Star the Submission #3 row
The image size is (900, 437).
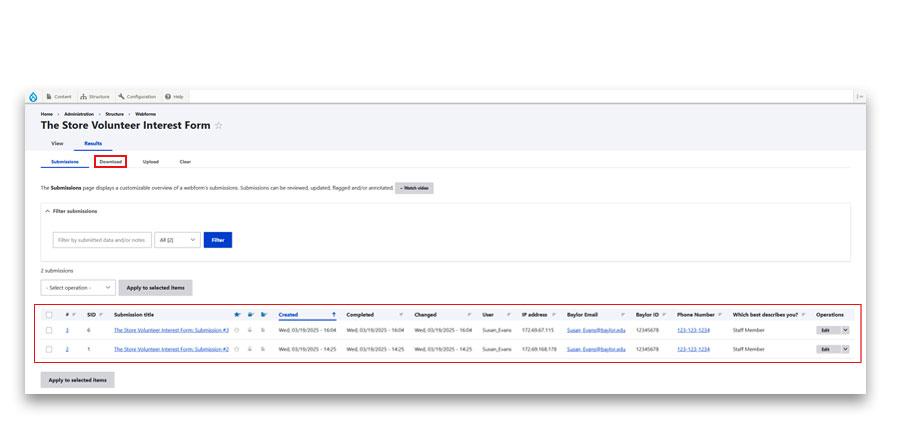pyautogui.click(x=237, y=329)
